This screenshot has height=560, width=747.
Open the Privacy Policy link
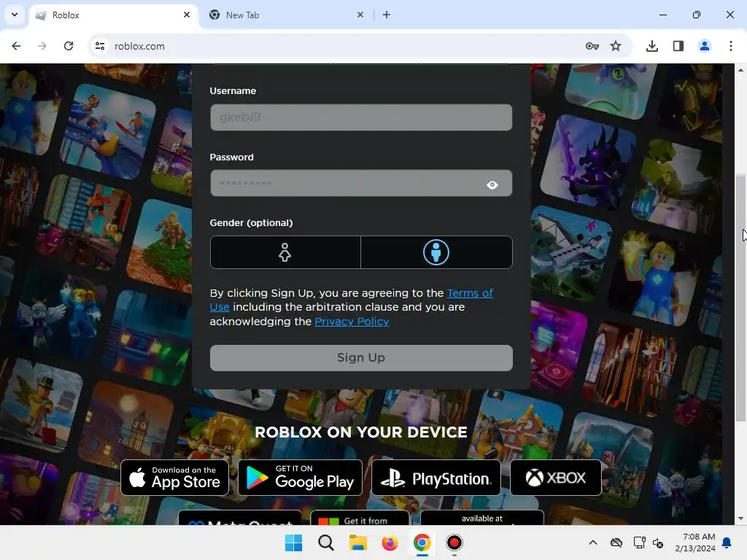click(352, 322)
